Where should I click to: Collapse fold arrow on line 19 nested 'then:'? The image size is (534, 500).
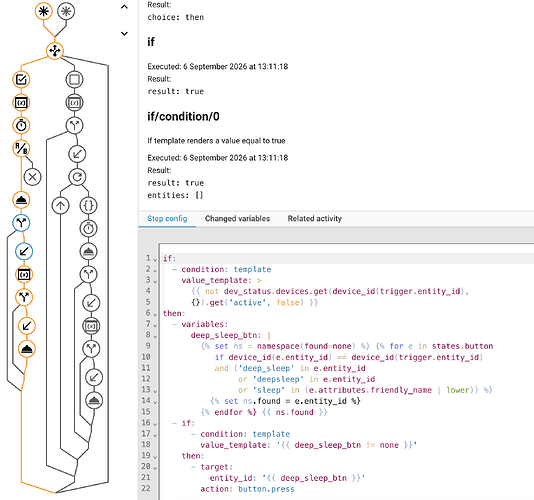click(x=155, y=457)
